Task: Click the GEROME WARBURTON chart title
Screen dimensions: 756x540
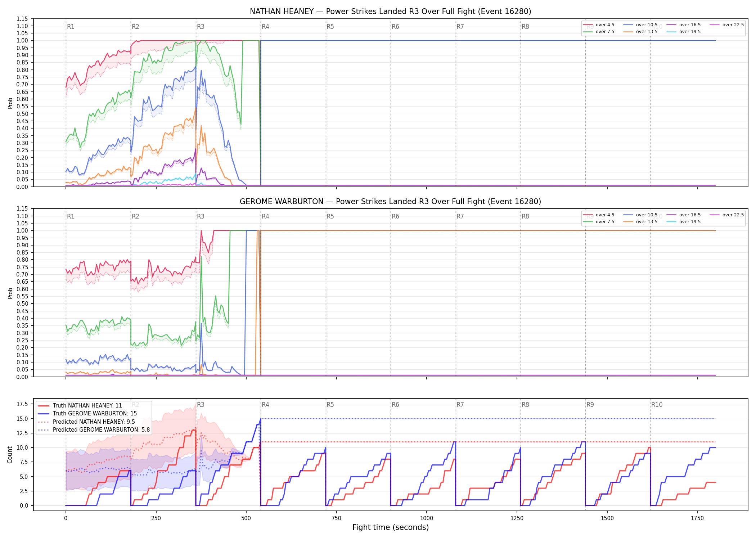Action: [391, 202]
